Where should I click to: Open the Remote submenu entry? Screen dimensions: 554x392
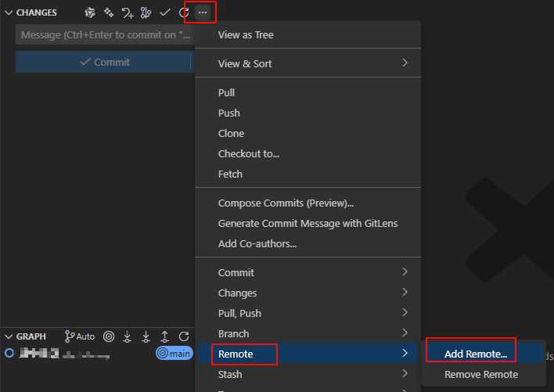click(x=308, y=354)
